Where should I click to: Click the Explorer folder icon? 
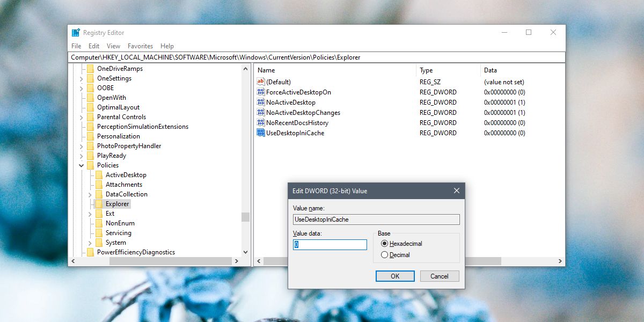99,204
